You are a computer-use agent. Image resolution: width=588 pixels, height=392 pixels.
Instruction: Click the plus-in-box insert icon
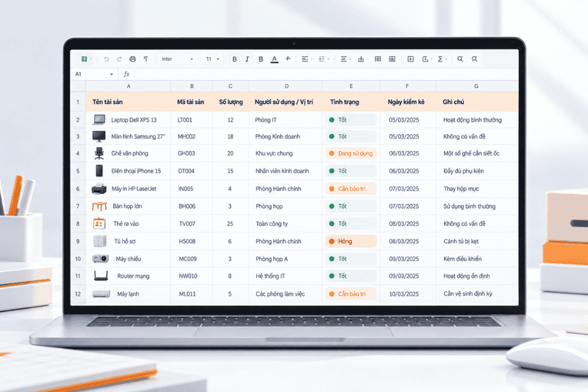click(x=411, y=59)
